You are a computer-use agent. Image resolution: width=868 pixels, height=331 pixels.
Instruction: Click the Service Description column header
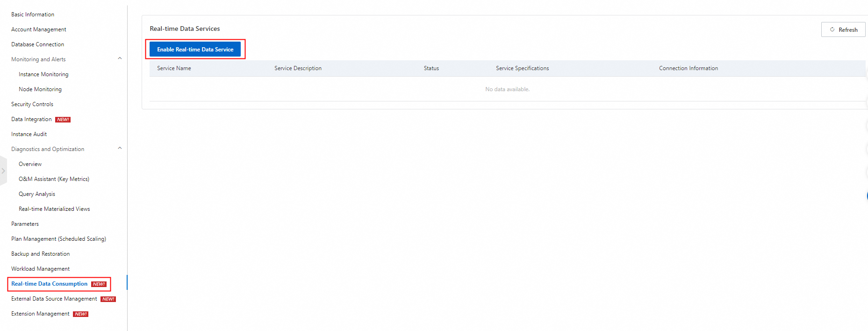298,68
